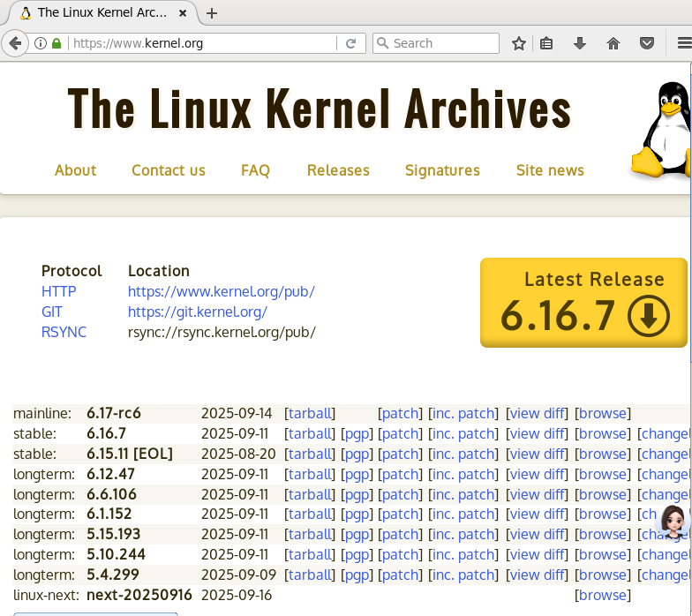Open inc. patch for longterm 5.4.299
The height and width of the screenshot is (616, 692).
[x=463, y=575]
